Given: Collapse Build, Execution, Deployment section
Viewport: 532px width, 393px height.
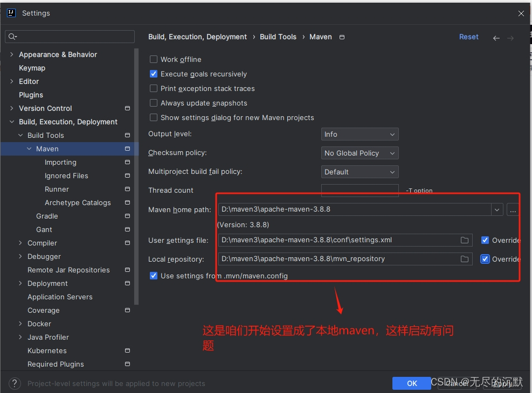Looking at the screenshot, I should [x=11, y=122].
